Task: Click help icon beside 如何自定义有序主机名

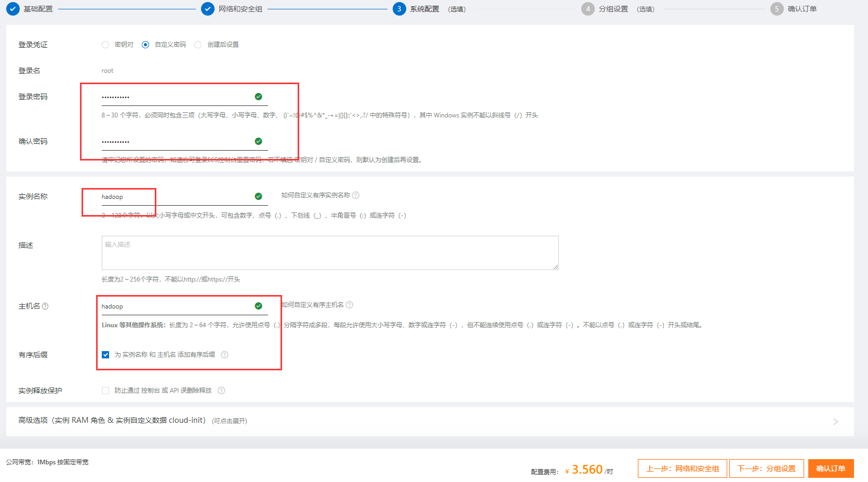Action: (x=350, y=305)
